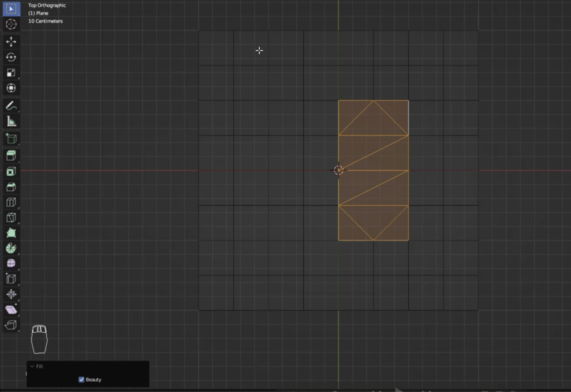Collapse the Fill operator panel
The width and height of the screenshot is (571, 392).
[32, 366]
